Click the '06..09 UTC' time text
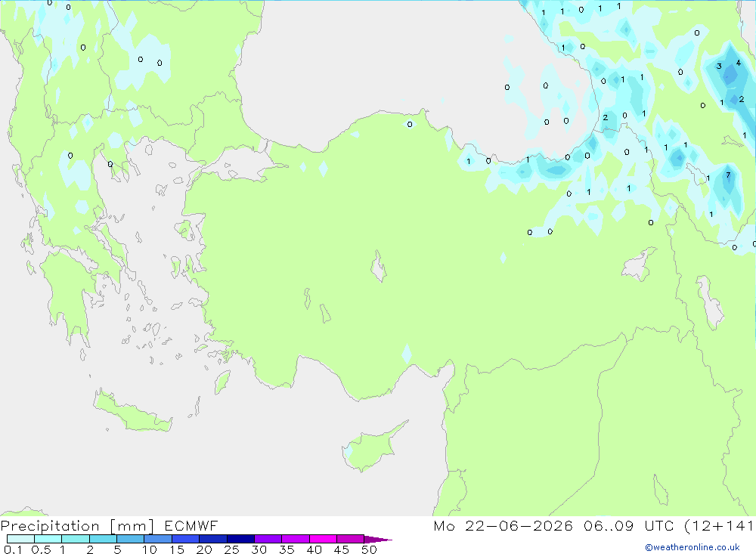 pyautogui.click(x=628, y=525)
